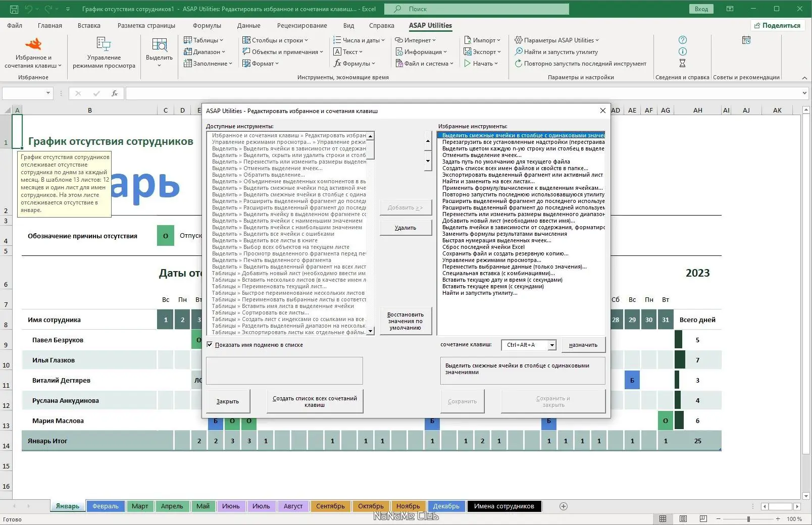
Task: Toggle Показать имя подменю в списке checkbox
Action: 210,345
